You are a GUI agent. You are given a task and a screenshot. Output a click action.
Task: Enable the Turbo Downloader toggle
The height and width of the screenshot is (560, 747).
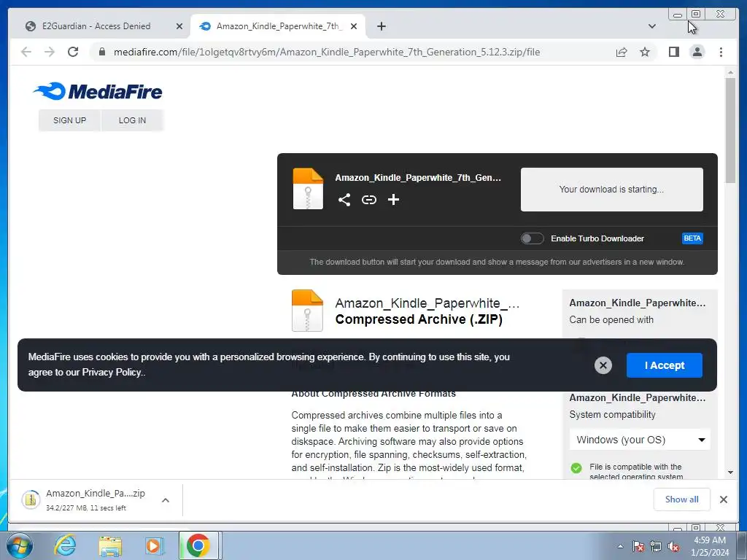point(532,238)
